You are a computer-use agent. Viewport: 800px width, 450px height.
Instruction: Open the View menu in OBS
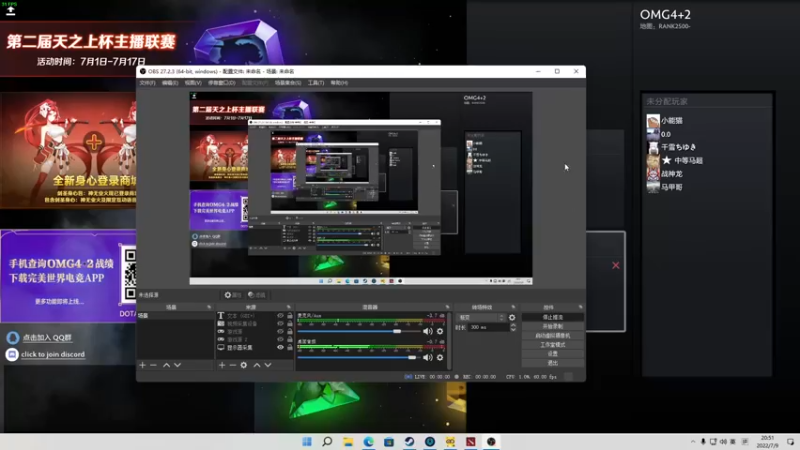click(x=193, y=83)
